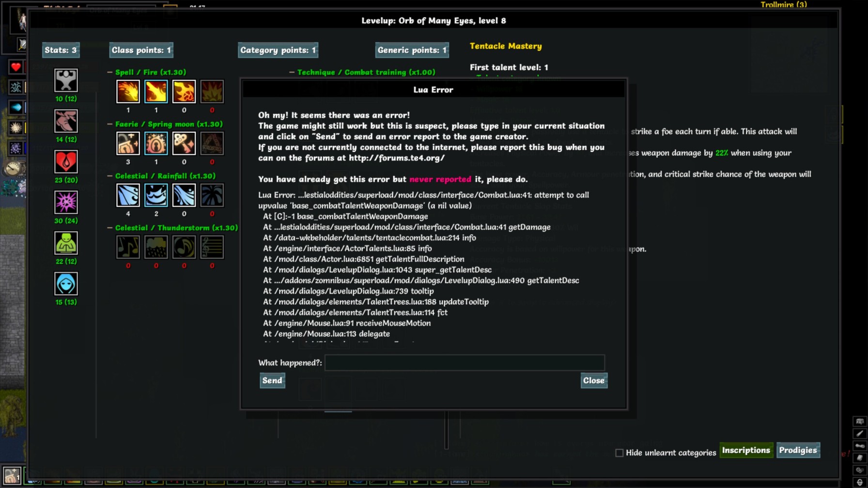Choose first Celestial / Rainfall talent icon
Image resolution: width=868 pixels, height=488 pixels.
click(128, 195)
